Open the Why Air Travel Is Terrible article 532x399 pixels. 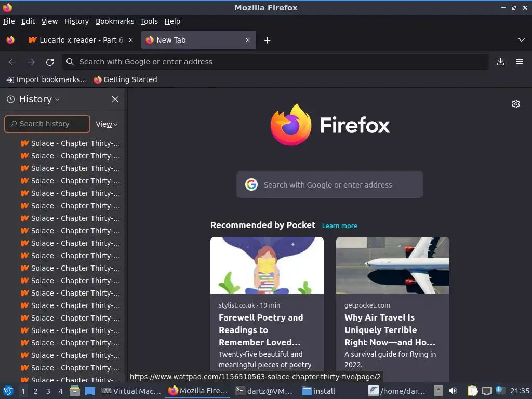point(390,330)
